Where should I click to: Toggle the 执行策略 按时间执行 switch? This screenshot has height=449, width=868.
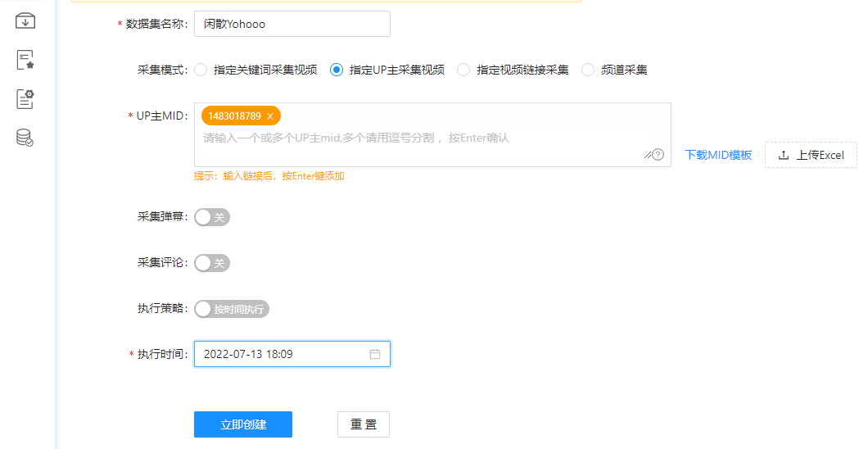click(x=231, y=309)
